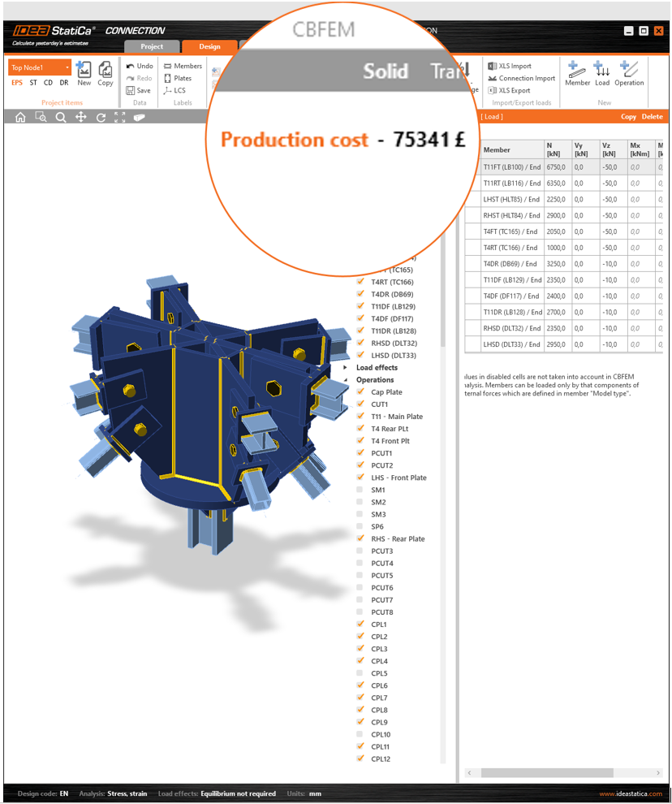
Task: Click Units mm in status bar
Action: tap(304, 793)
